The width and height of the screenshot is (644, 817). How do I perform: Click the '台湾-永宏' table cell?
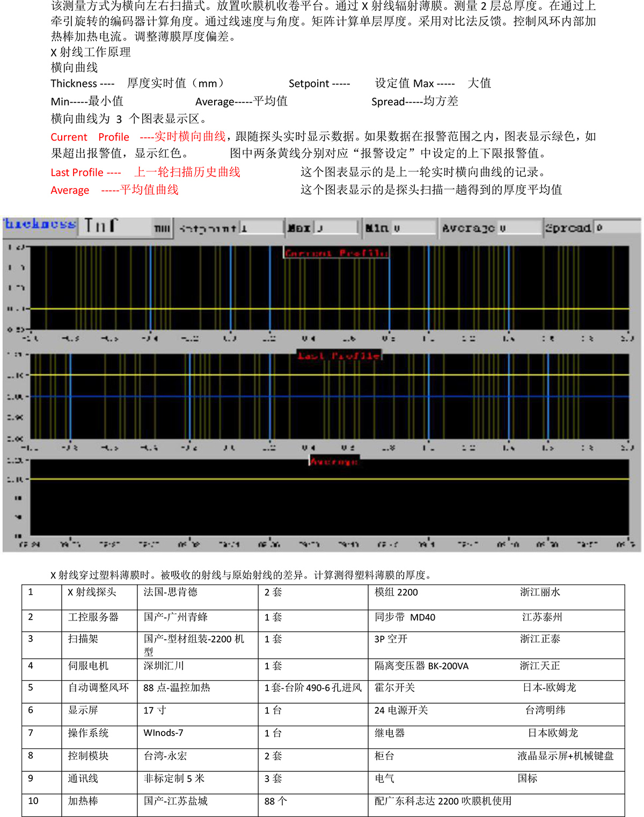coord(165,756)
